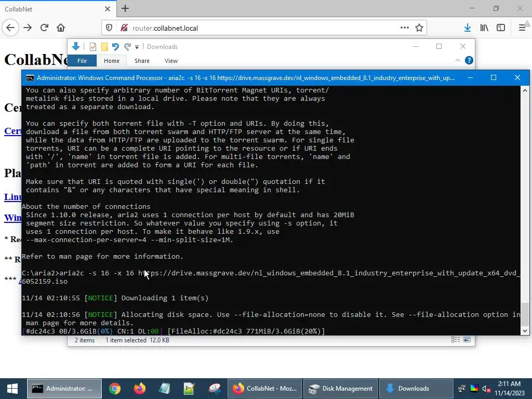Open the File tab in Downloads window
Viewport: 532px width, 399px height.
coord(82,61)
